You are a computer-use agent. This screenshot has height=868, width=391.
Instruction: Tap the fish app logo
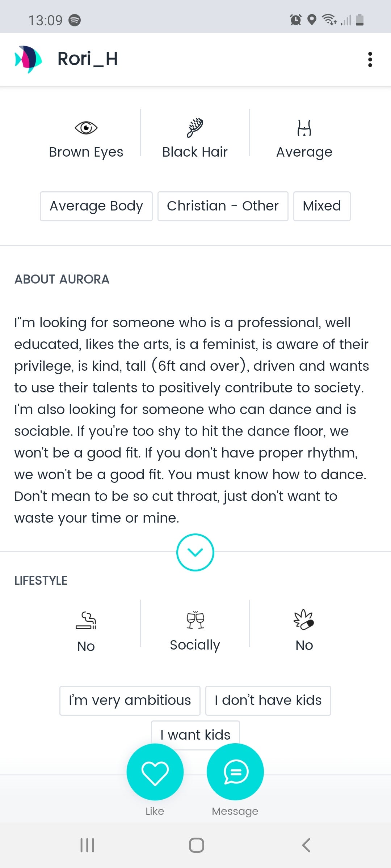(x=28, y=59)
